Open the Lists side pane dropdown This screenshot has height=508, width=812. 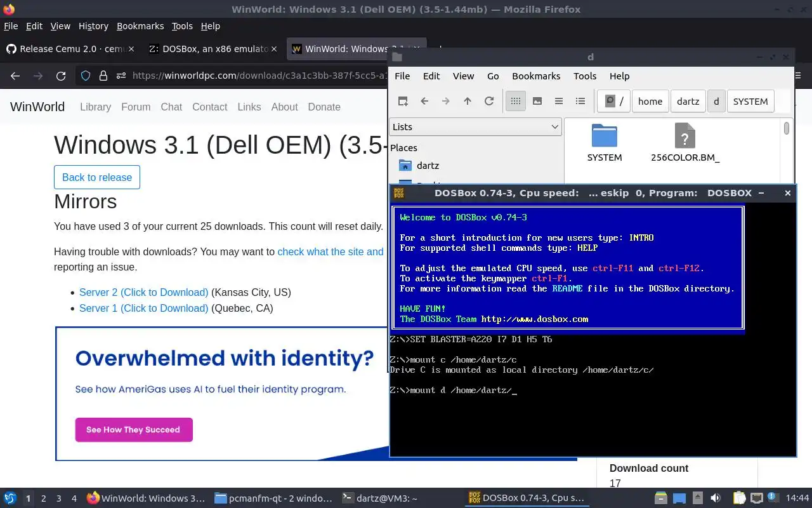point(476,126)
